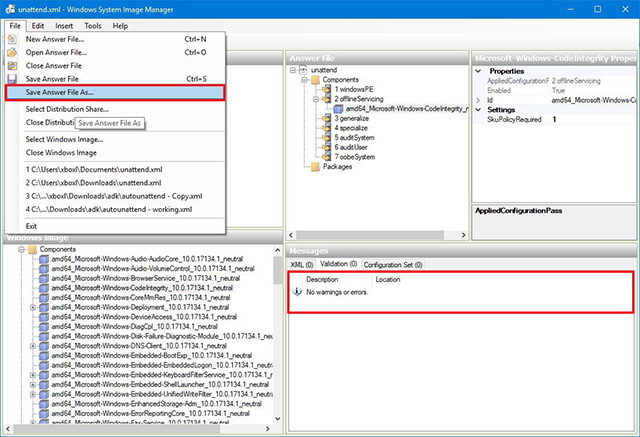Viewport: 640px width, 437px height.
Task: Choose Exit from the File menu
Action: 115,226
